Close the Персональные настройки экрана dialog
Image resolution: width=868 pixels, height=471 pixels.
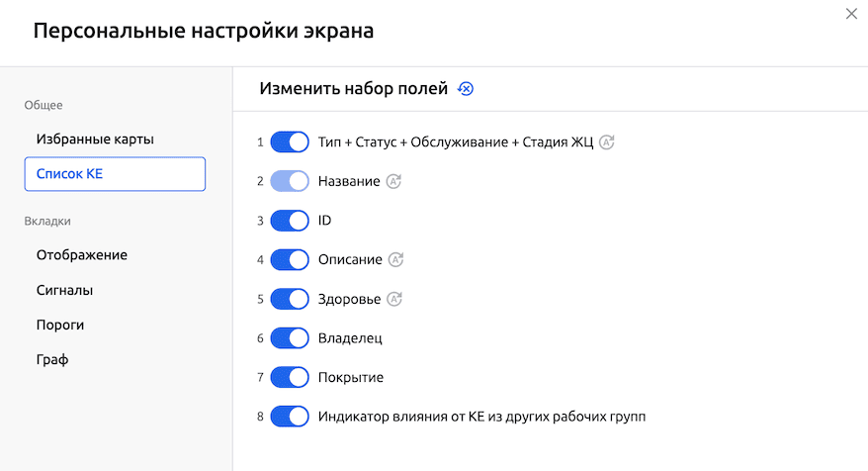tap(851, 14)
